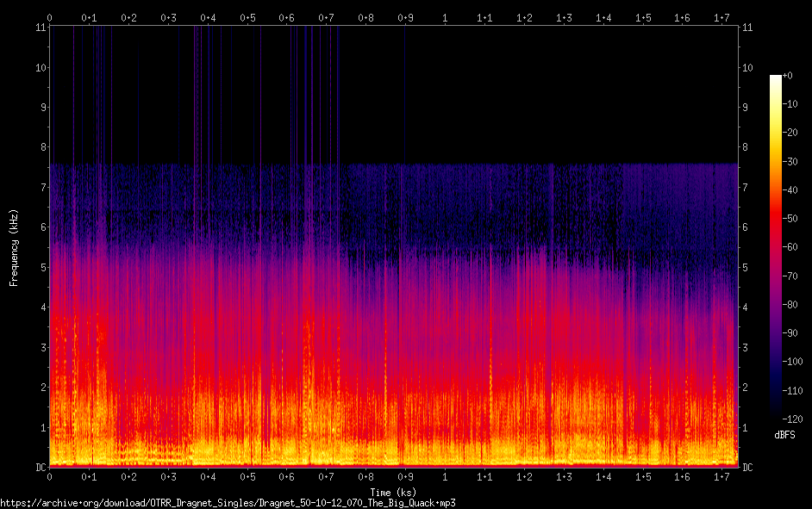This screenshot has width=812, height=509.
Task: Click the 'DC' label on the right axis
Action: (747, 468)
